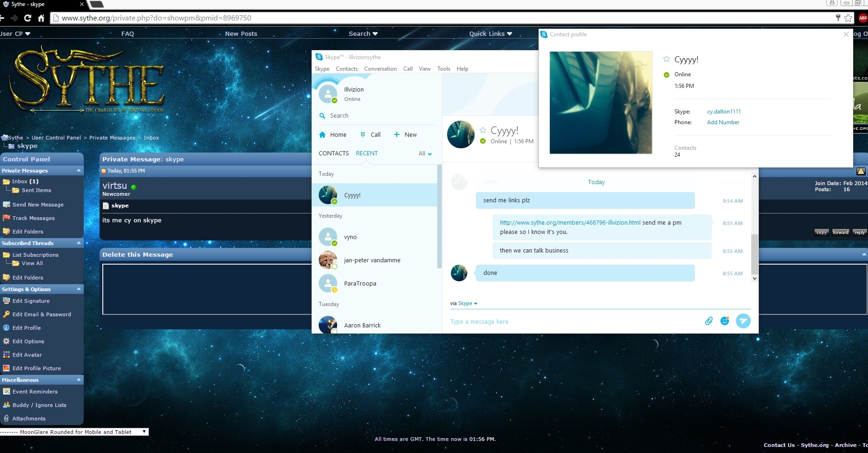This screenshot has height=453, width=868.
Task: Select the jan-peter vandamme conversation
Action: pyautogui.click(x=375, y=260)
